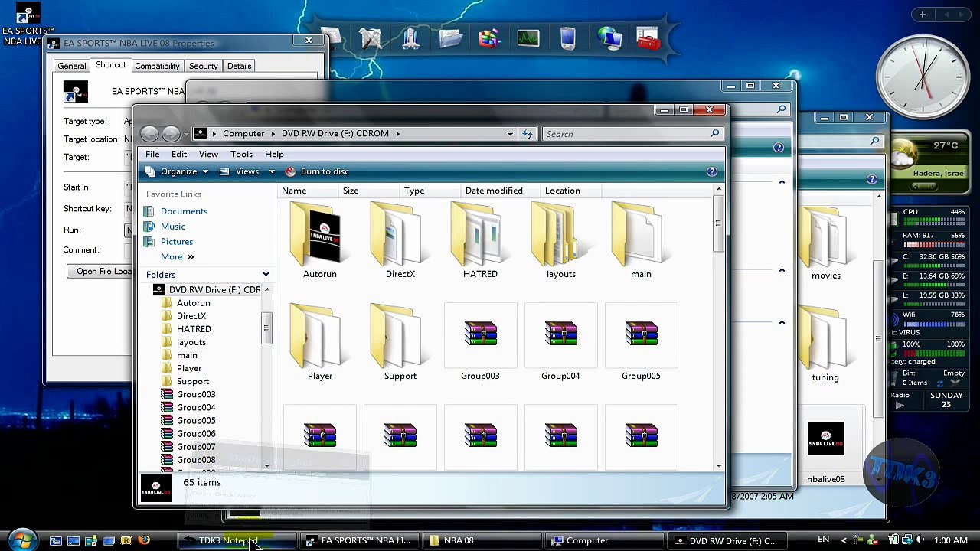This screenshot has height=551, width=980.
Task: Open the tuning folder in back window
Action: pyautogui.click(x=825, y=339)
